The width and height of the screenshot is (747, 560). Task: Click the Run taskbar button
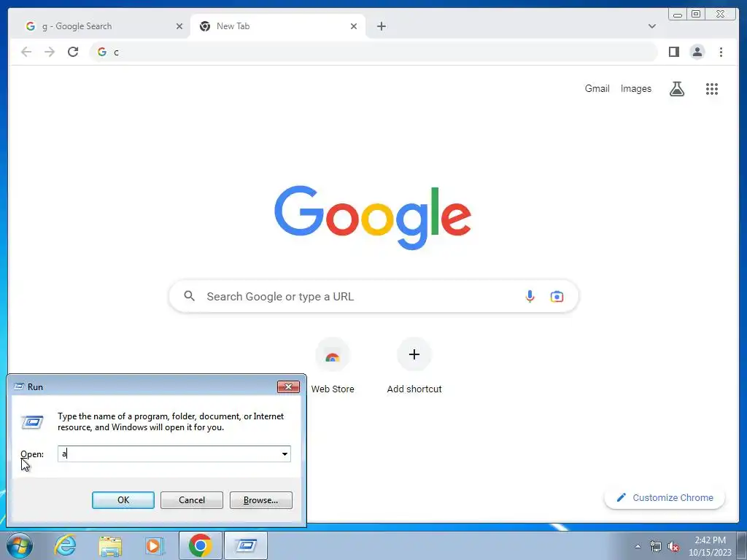point(246,545)
